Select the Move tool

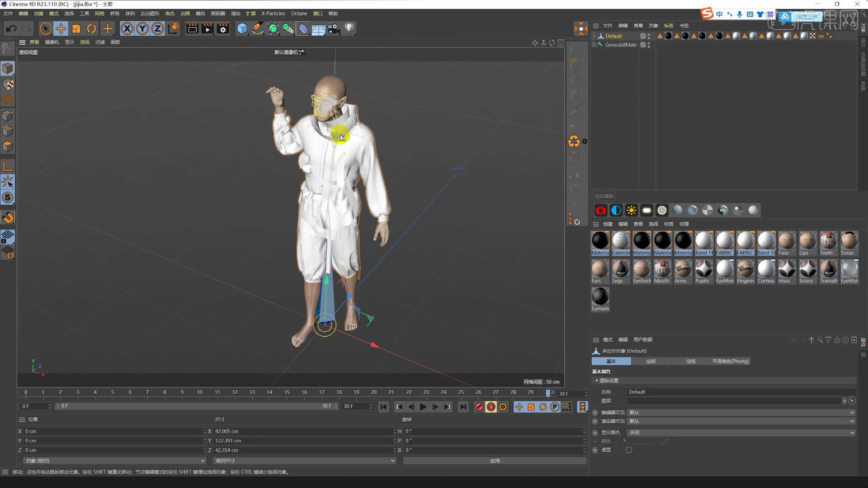point(61,28)
